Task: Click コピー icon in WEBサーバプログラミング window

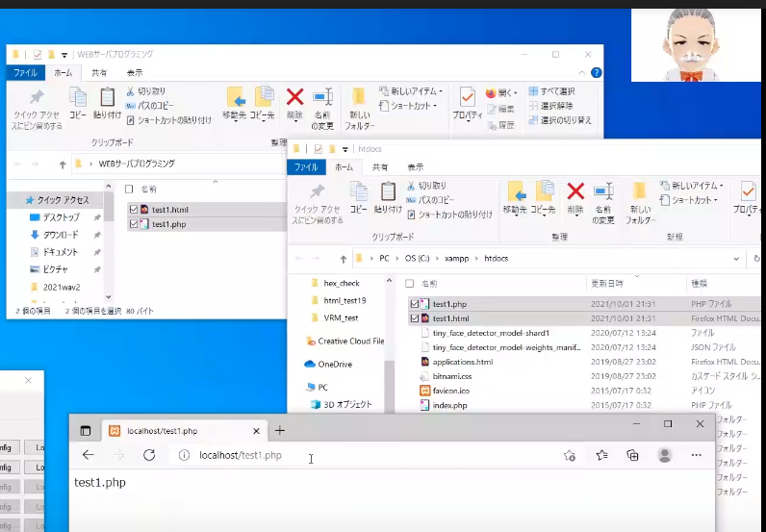Action: [x=78, y=97]
